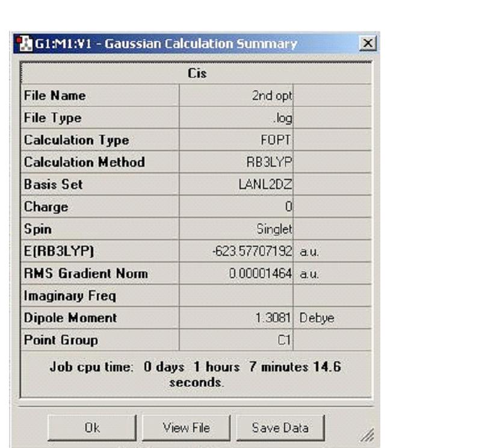Select the '.log' file type value
479x448 pixels.
click(x=283, y=118)
